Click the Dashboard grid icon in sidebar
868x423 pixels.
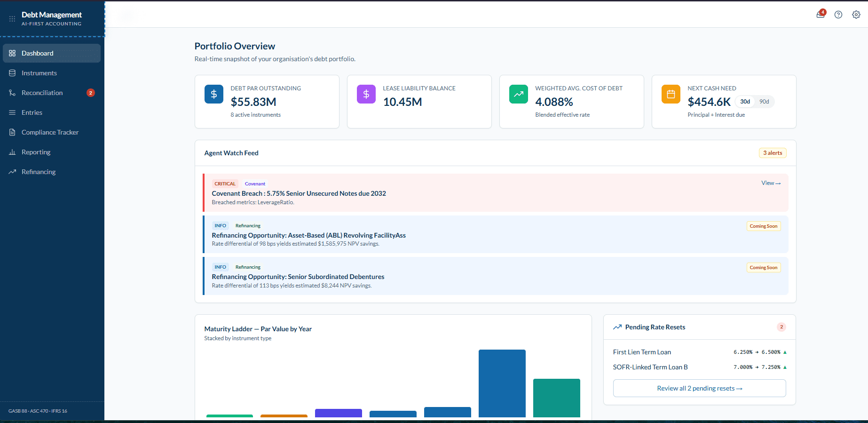(x=12, y=53)
